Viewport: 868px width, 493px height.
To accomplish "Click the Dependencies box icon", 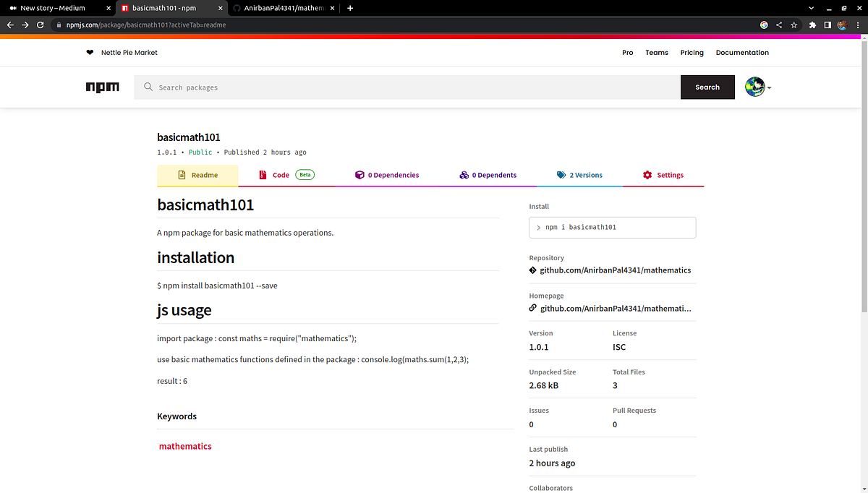I will point(359,175).
